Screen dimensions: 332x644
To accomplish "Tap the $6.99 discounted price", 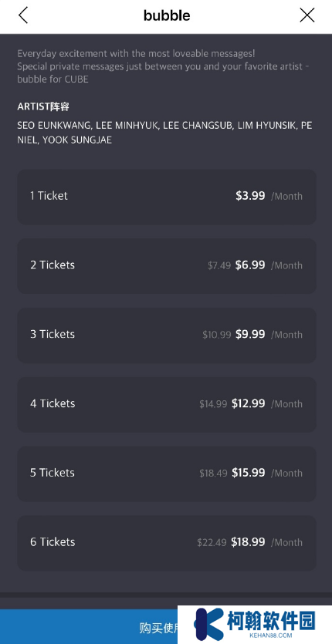I will (x=250, y=265).
